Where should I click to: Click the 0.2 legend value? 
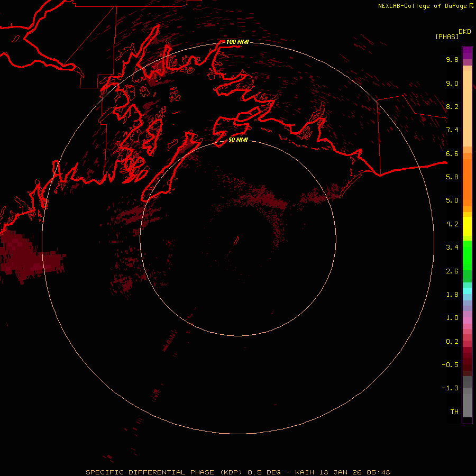pos(452,342)
